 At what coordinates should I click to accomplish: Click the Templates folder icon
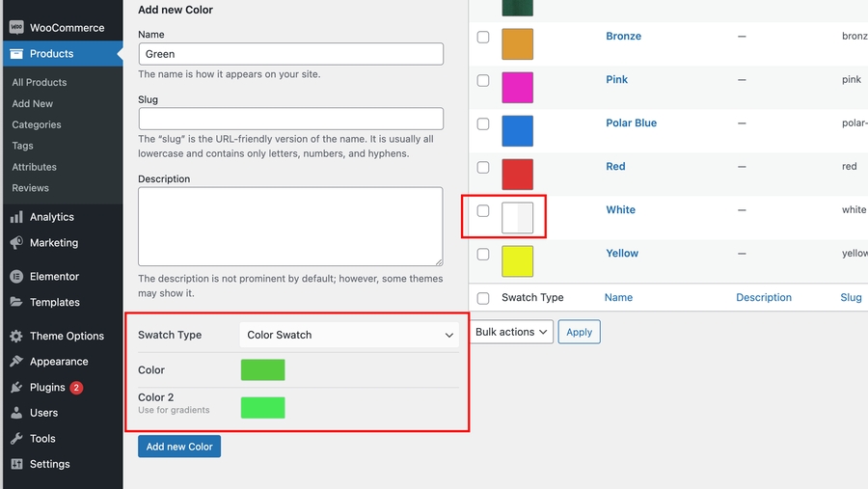(x=16, y=302)
